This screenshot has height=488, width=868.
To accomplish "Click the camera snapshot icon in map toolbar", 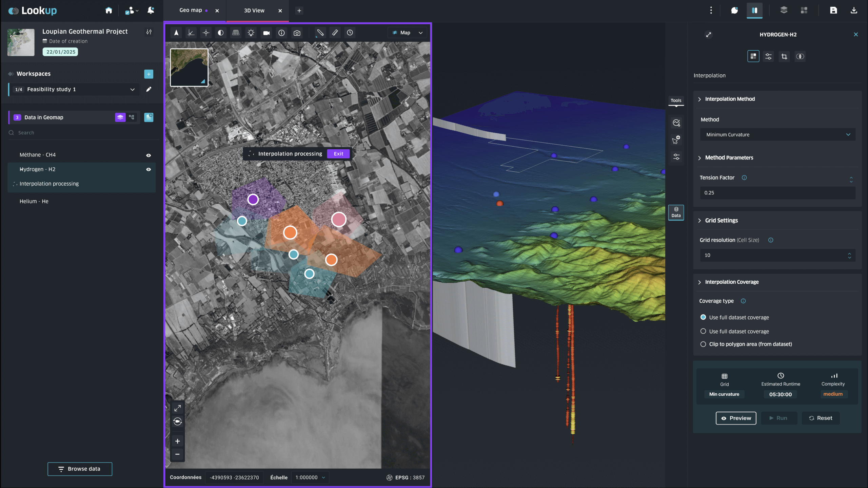I will (297, 33).
